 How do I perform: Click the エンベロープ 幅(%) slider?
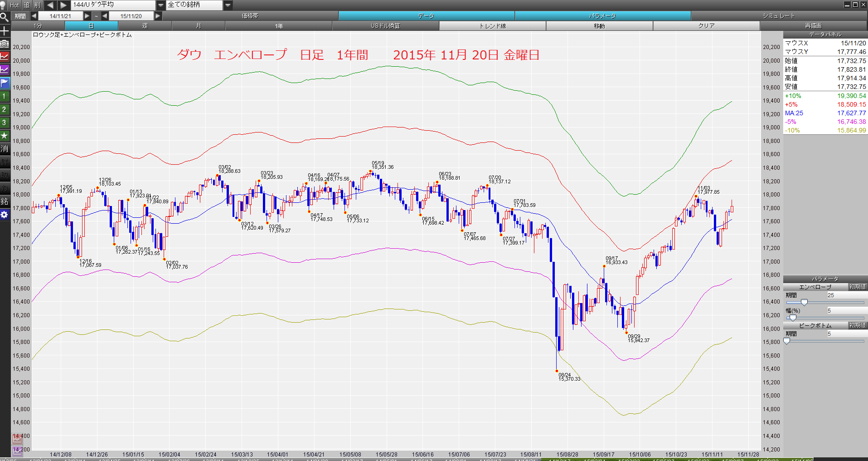(825, 318)
